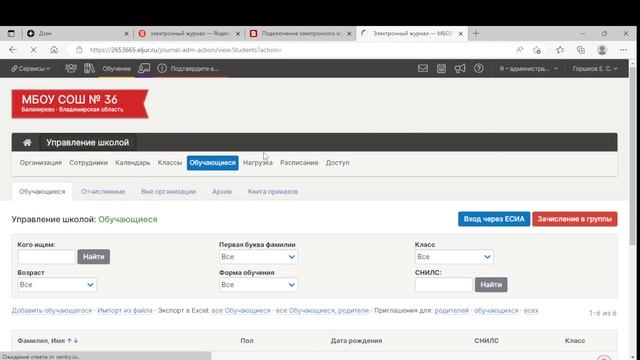Open the browser settings ellipsis menu
Image resolution: width=640 pixels, height=360 pixels.
[623, 50]
